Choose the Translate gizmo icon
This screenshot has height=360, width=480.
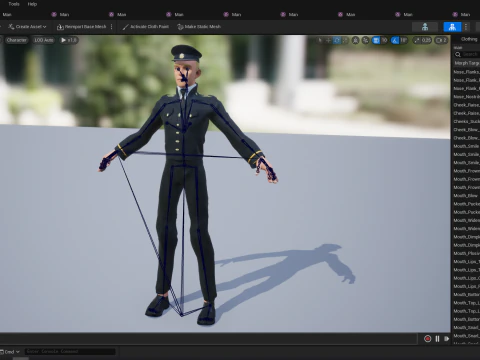tap(329, 40)
